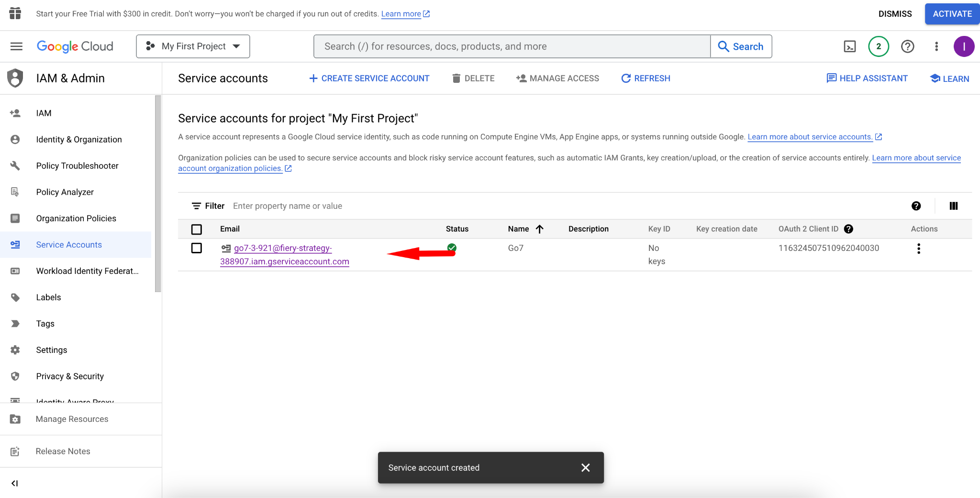Click the resources search field
This screenshot has height=498, width=980.
point(512,46)
